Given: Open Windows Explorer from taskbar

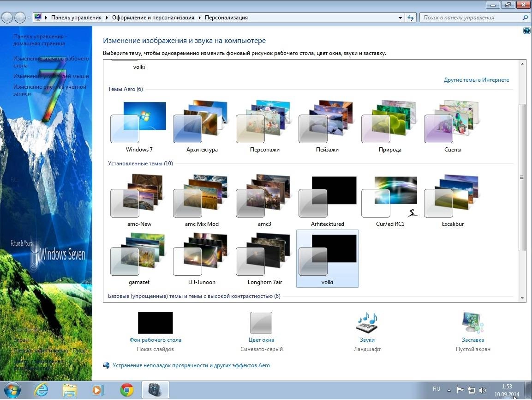Looking at the screenshot, I should [x=70, y=390].
